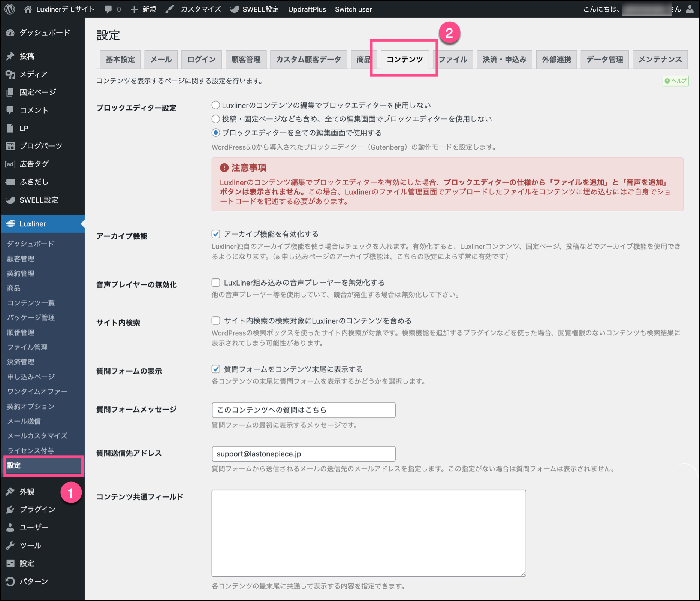Enable LuxLiner音声プレーヤー無効化 checkbox
Screen dimensions: 700x601
(216, 283)
